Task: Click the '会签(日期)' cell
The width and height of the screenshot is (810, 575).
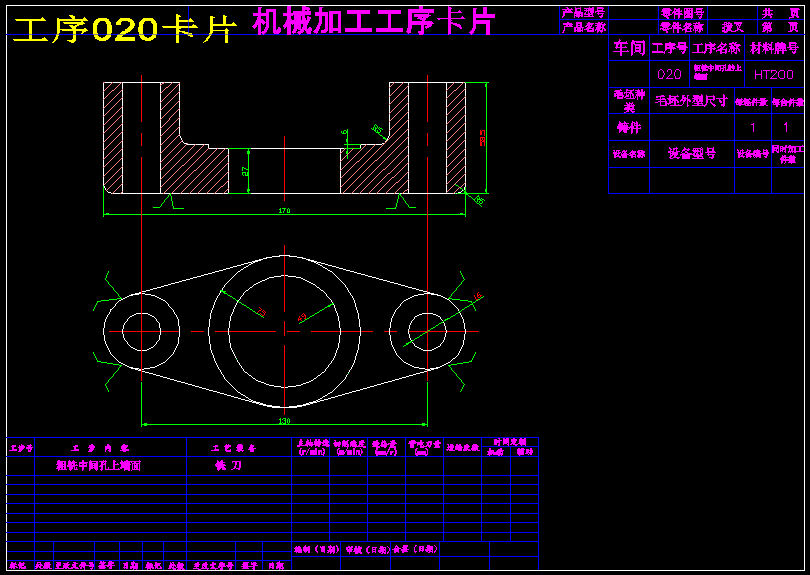Action: point(415,549)
